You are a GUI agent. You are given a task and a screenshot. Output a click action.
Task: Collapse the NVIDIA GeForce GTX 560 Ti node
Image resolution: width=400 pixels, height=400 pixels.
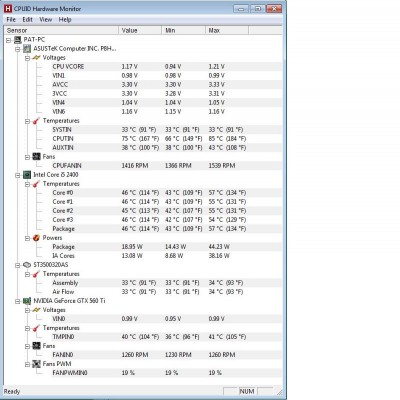[18, 301]
